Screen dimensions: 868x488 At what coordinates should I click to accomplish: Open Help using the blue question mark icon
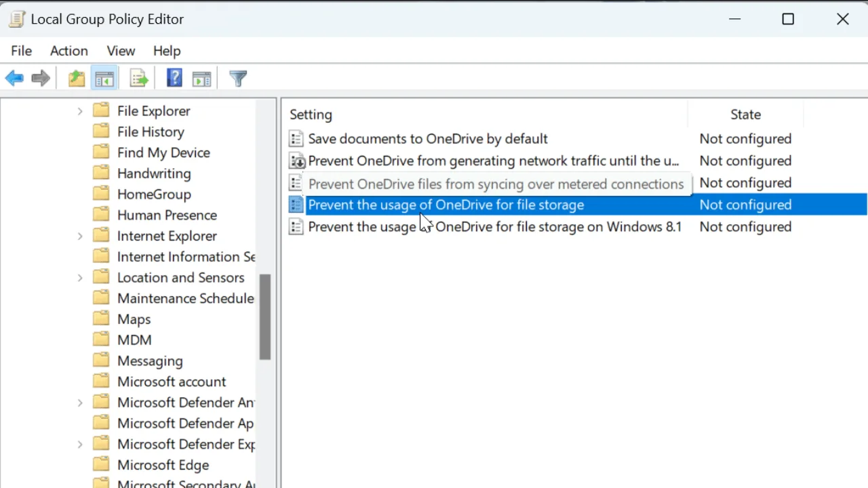[174, 78]
